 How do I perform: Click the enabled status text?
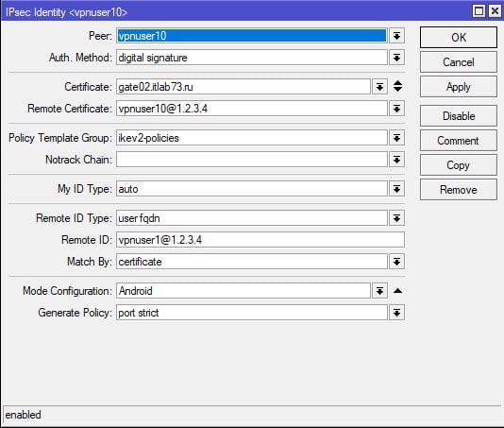(x=24, y=415)
